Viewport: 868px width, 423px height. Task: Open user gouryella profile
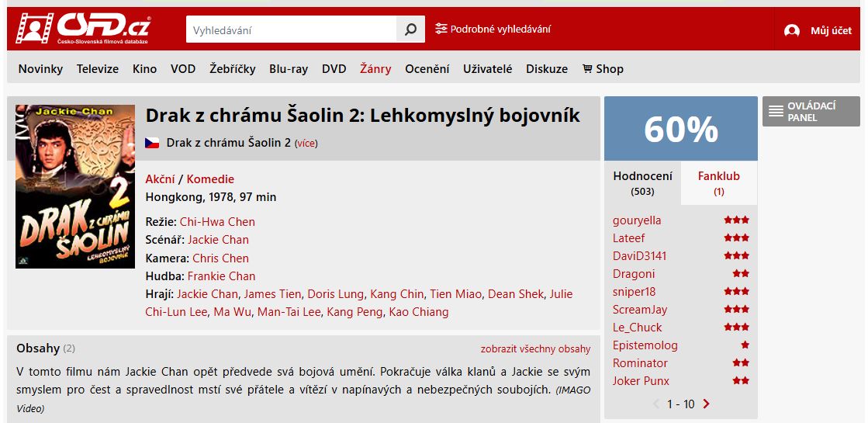(x=637, y=220)
